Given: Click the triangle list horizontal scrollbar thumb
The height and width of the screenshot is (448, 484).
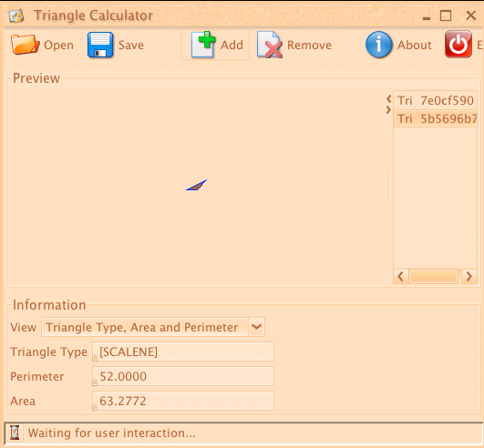Looking at the screenshot, I should (x=433, y=276).
